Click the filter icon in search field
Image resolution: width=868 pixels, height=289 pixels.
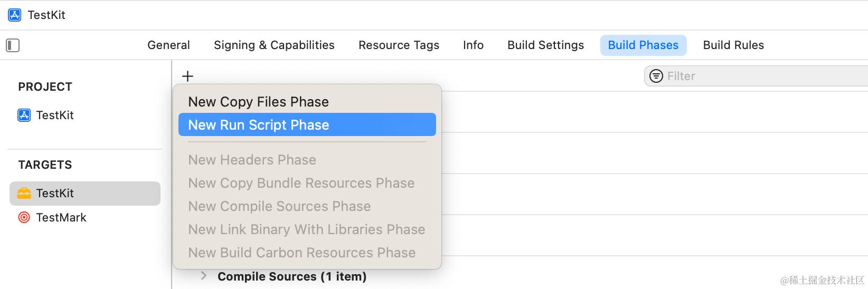point(656,76)
